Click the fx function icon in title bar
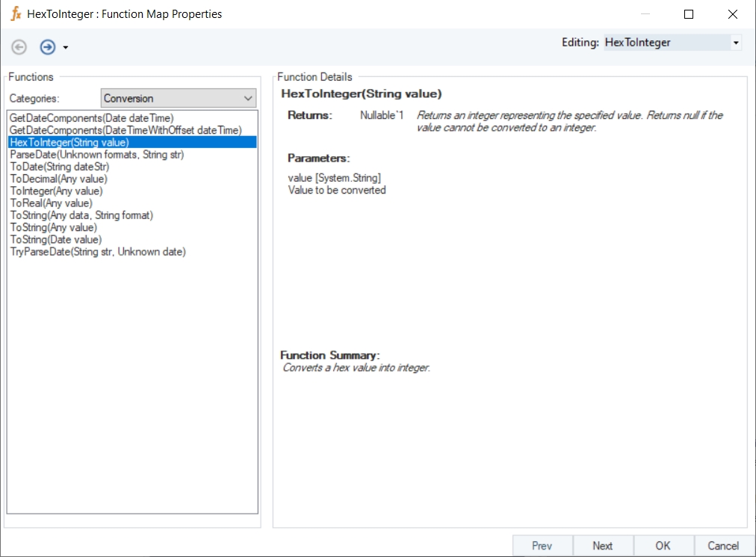Screen dimensions: 756x557 point(16,13)
